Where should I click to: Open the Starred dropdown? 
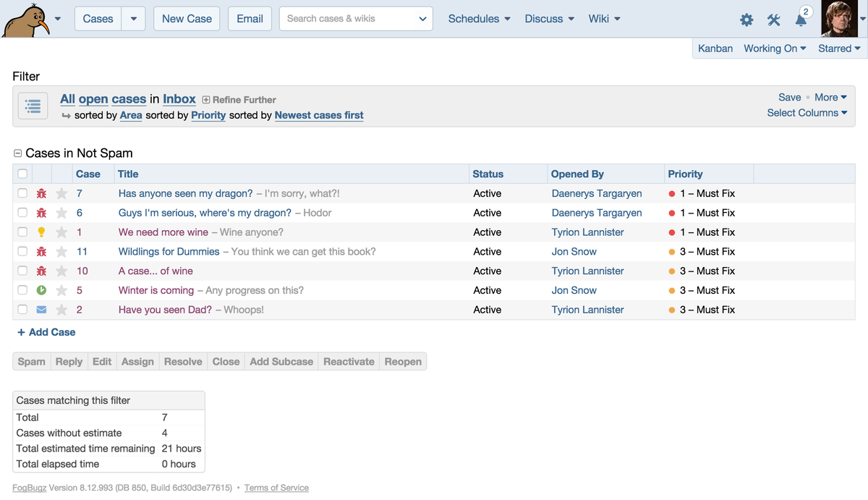coord(839,48)
